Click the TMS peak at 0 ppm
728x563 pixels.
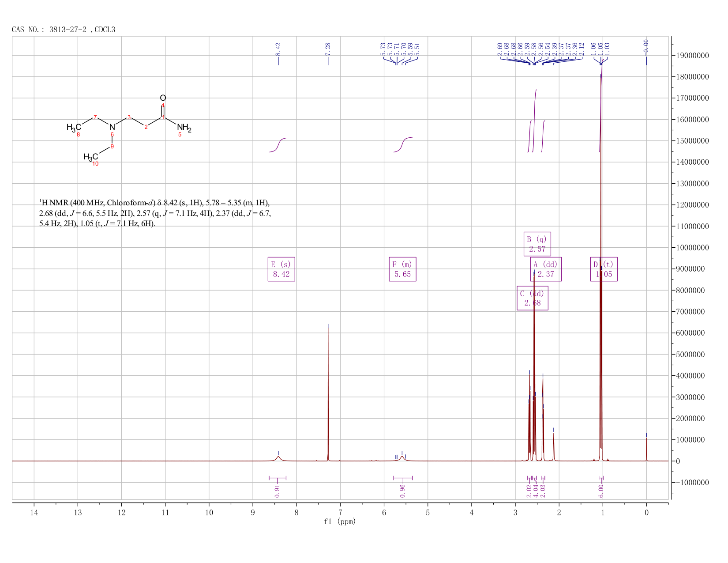click(646, 450)
